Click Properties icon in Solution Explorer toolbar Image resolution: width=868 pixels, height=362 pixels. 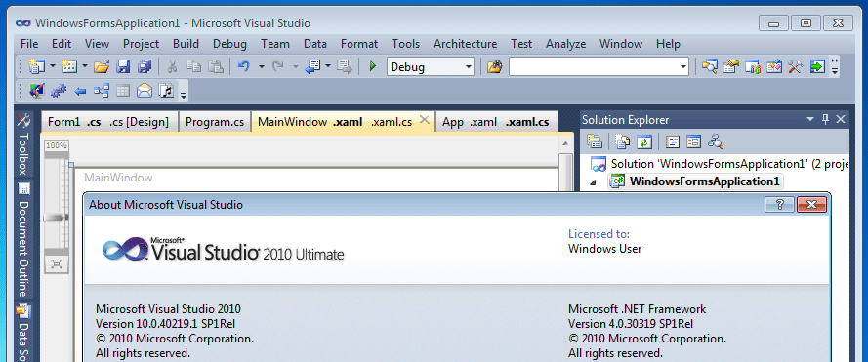click(x=595, y=141)
